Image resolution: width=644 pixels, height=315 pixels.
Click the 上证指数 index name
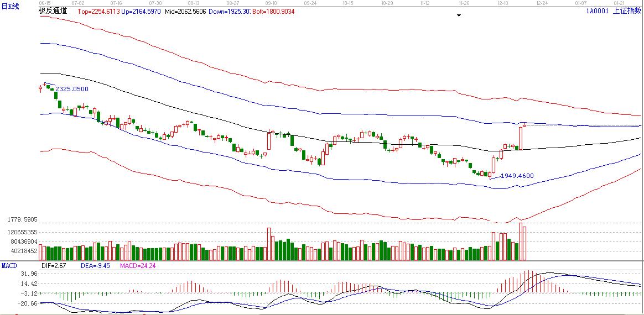pyautogui.click(x=627, y=11)
